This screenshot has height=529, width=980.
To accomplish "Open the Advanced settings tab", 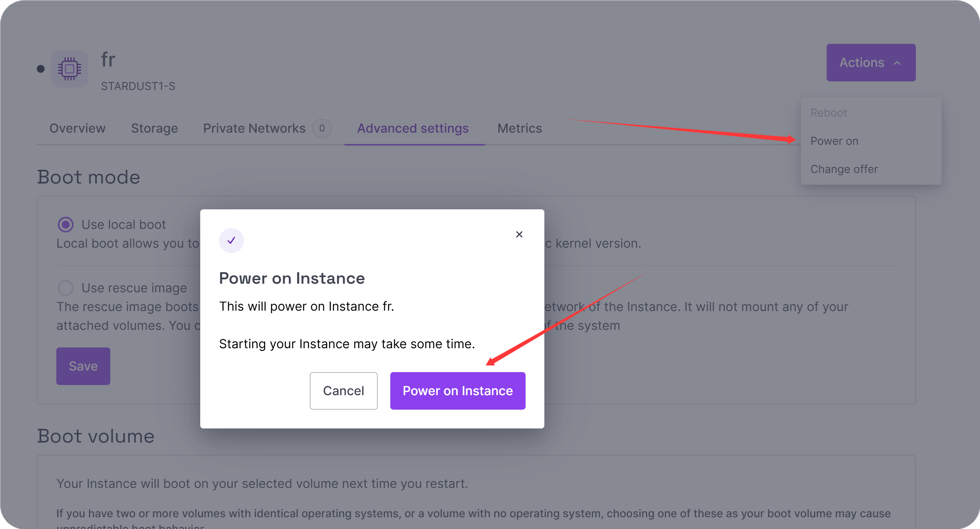I will pyautogui.click(x=413, y=128).
